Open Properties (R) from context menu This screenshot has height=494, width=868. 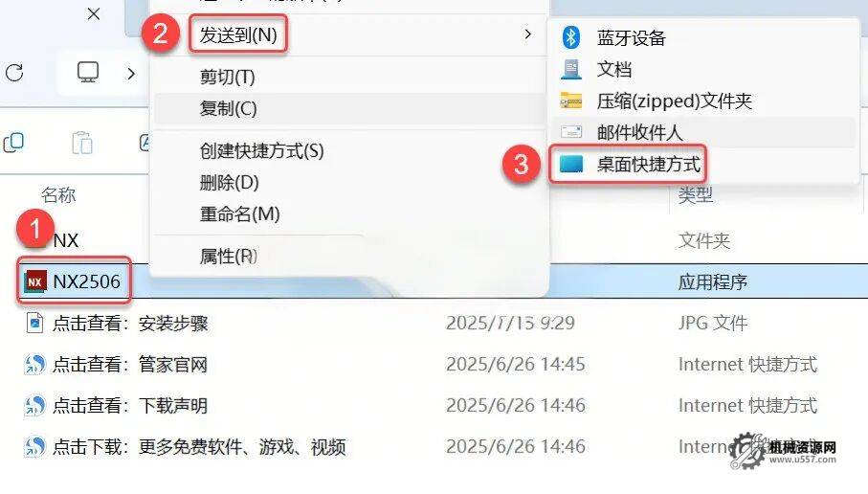pyautogui.click(x=229, y=256)
